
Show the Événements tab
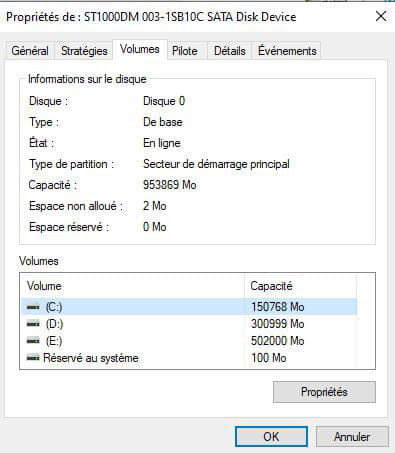[x=287, y=51]
